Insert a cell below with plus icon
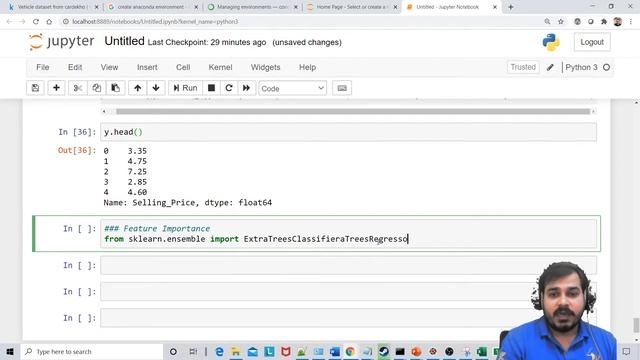 pyautogui.click(x=56, y=88)
